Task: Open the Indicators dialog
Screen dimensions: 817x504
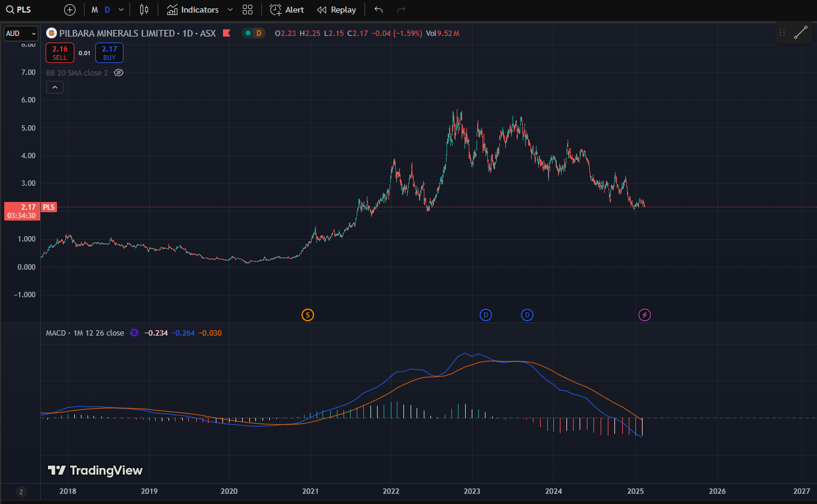Action: tap(193, 10)
